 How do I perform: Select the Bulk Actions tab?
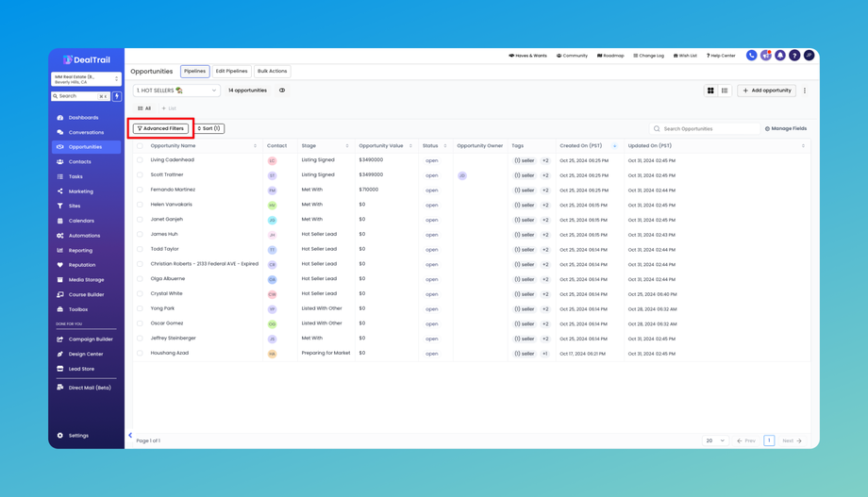point(273,71)
